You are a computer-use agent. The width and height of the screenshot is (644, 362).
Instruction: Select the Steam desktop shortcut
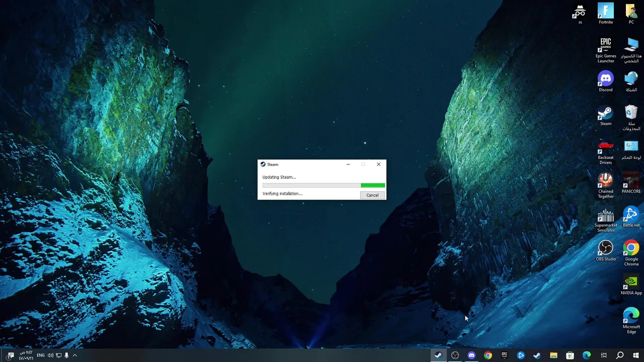(606, 116)
